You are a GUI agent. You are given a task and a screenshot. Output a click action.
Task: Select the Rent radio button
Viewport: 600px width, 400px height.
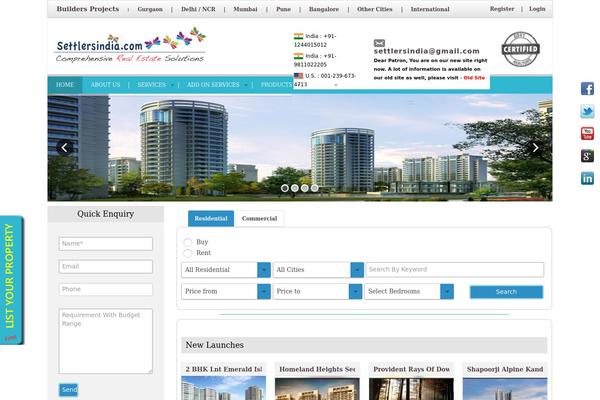(188, 253)
